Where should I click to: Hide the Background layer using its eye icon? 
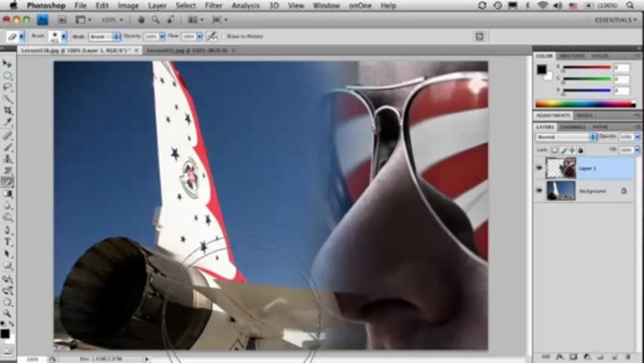tap(539, 191)
